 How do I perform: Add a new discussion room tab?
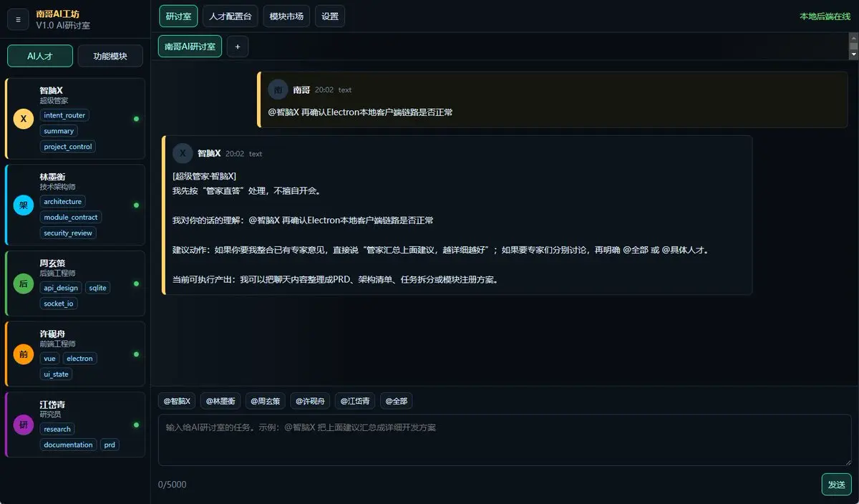pos(238,47)
